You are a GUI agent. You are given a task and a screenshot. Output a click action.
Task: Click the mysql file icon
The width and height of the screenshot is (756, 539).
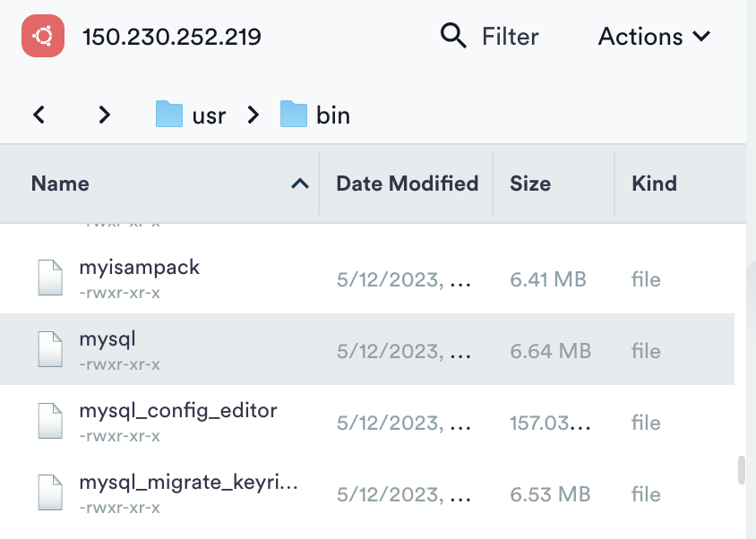pyautogui.click(x=50, y=349)
